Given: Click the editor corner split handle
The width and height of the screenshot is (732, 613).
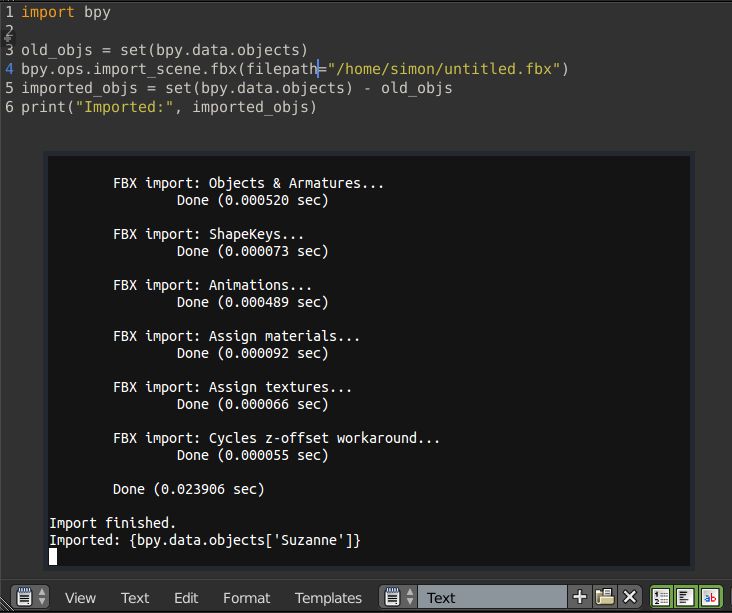Looking at the screenshot, I should tap(5, 606).
